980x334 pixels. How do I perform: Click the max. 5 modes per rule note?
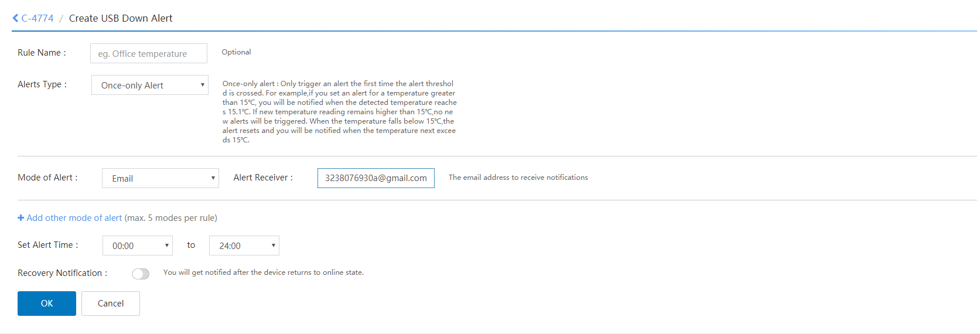pos(171,218)
